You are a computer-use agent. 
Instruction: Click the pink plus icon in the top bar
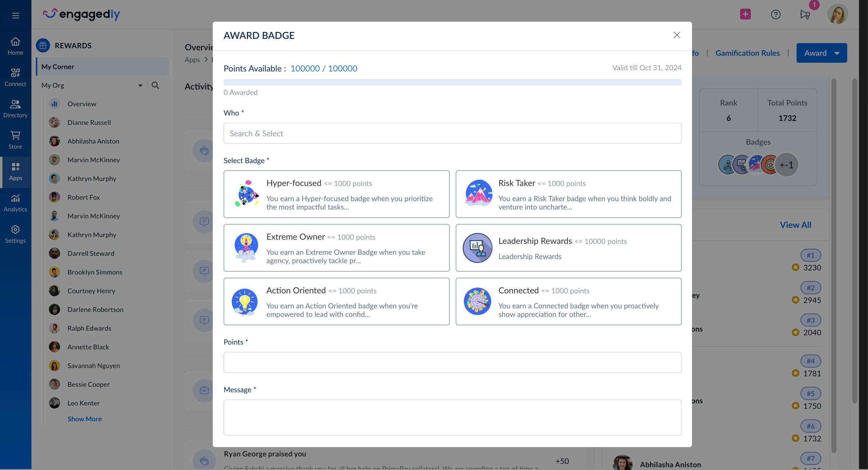pos(745,14)
